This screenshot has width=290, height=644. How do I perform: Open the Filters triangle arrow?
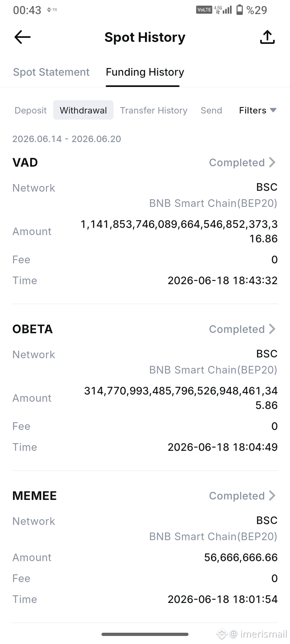click(273, 110)
